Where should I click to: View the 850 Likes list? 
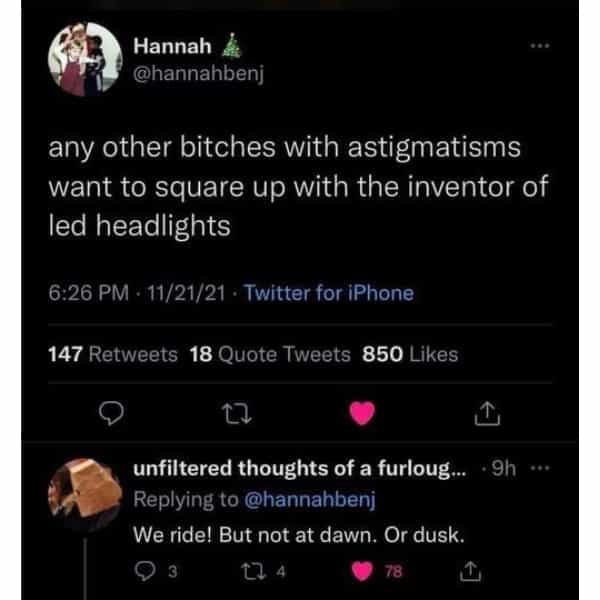408,354
